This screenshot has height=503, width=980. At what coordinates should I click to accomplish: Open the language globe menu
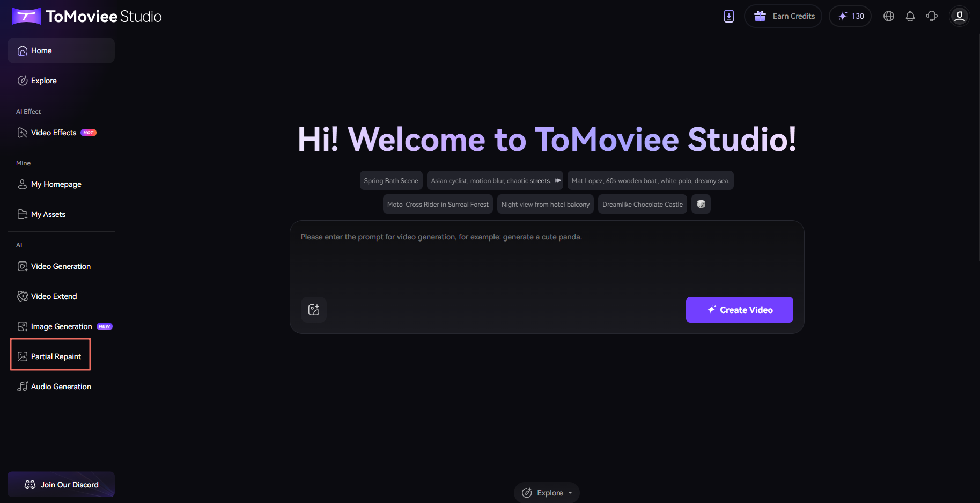click(888, 16)
